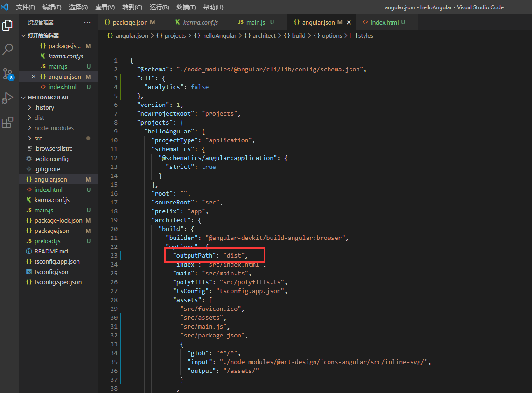This screenshot has height=393, width=532.
Task: Open the 查看(V) menu
Action: pyautogui.click(x=105, y=7)
